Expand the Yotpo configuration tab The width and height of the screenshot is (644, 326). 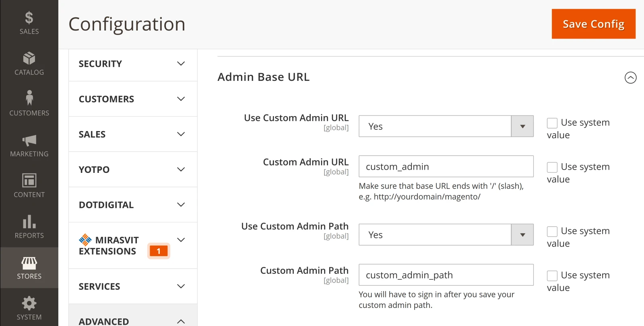click(133, 170)
